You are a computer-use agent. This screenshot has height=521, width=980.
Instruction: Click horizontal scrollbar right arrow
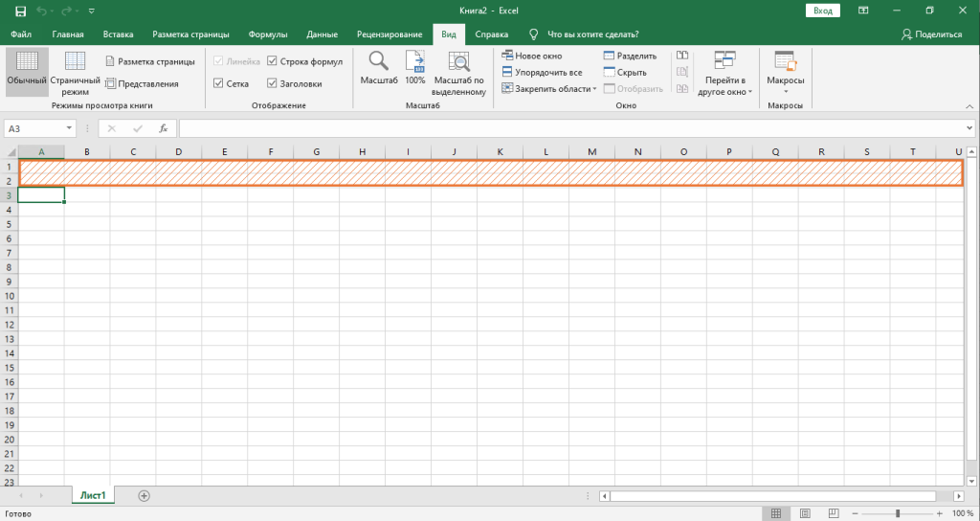click(959, 496)
